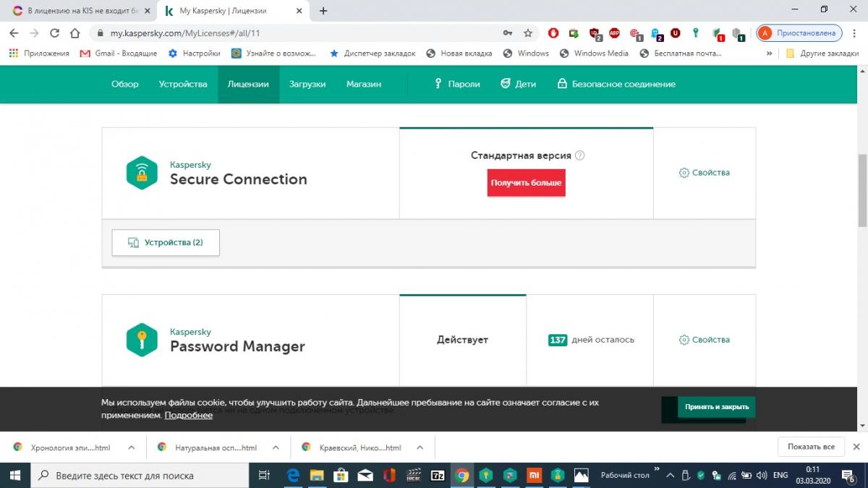Open the Настройки bookmark

click(194, 53)
